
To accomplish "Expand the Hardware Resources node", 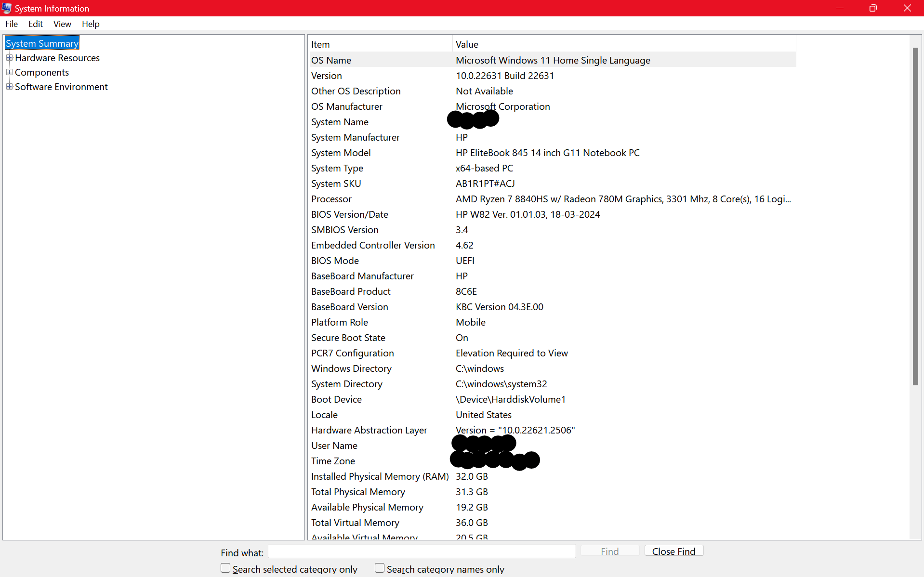I will (9, 58).
